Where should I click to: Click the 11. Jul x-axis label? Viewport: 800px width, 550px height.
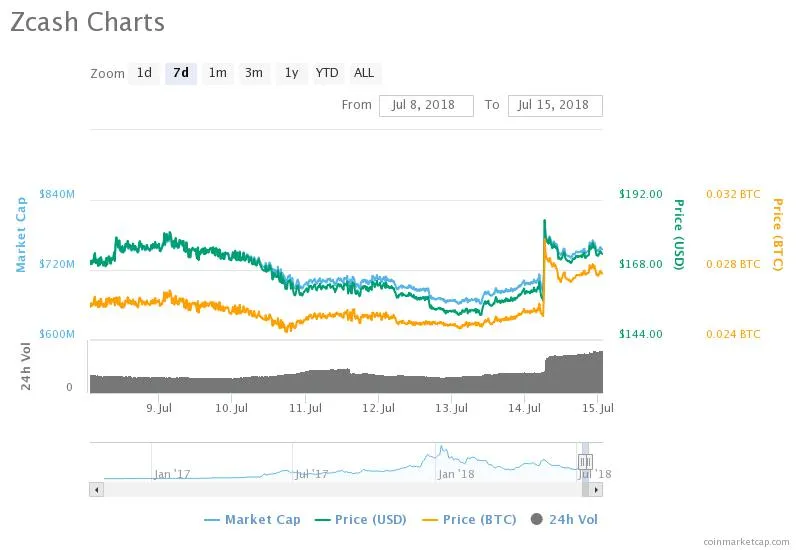point(305,408)
